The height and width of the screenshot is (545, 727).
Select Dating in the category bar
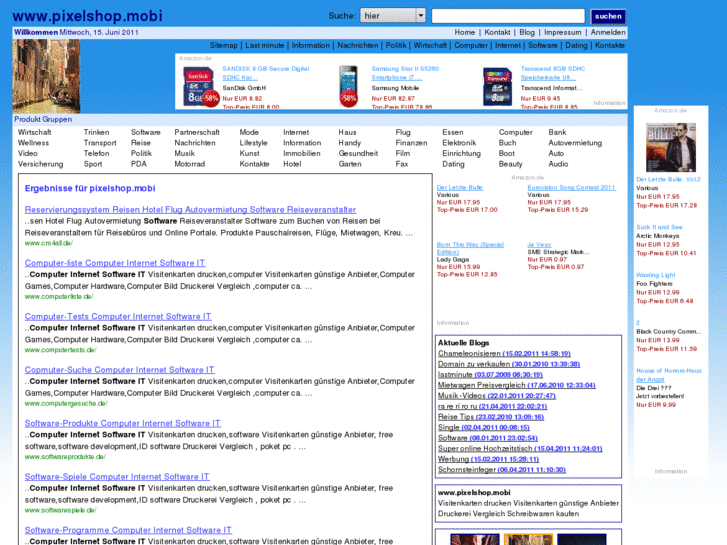coord(576,45)
